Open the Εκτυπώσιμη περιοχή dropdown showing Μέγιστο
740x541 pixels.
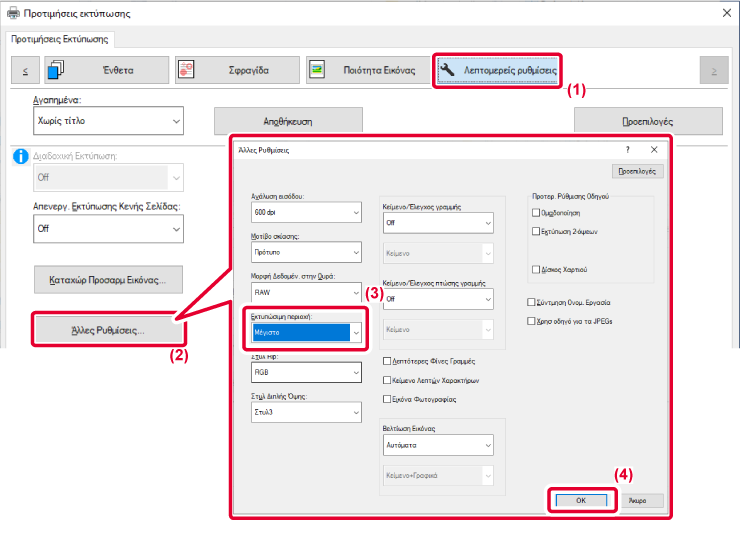[x=306, y=332]
